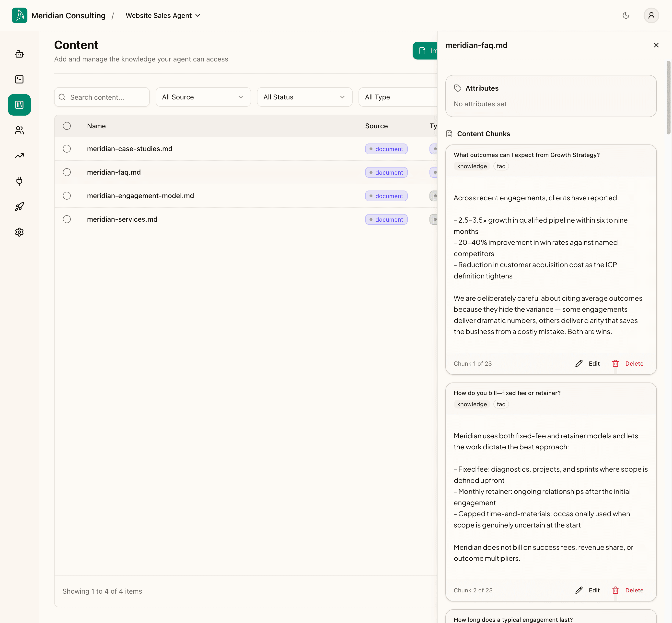Click knowledge tag on Growth Strategy chunk
The height and width of the screenshot is (623, 672).
[472, 166]
